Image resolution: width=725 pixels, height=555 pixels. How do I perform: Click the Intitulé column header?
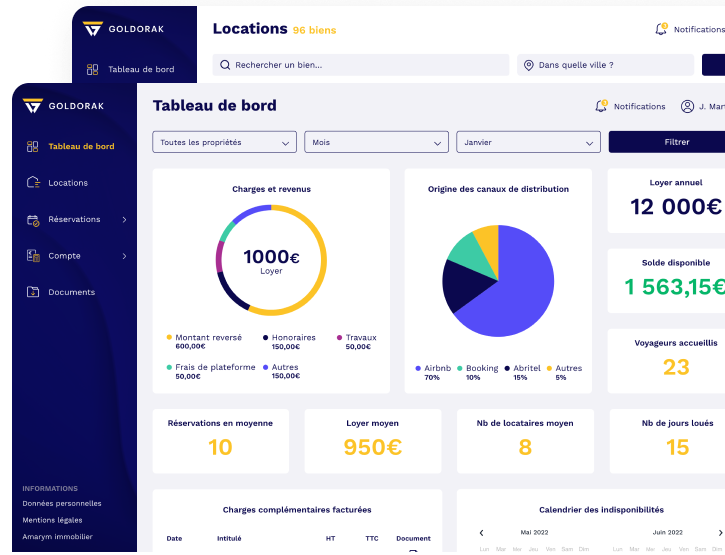(229, 538)
